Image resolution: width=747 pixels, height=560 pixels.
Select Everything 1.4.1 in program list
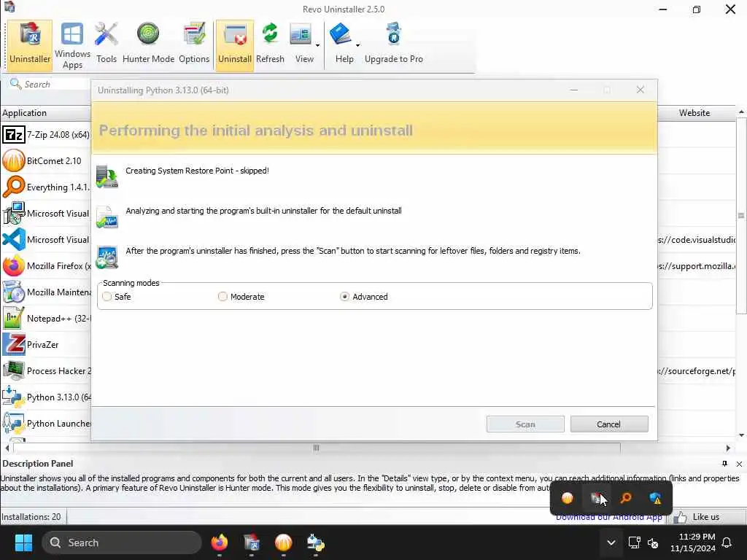pyautogui.click(x=46, y=187)
